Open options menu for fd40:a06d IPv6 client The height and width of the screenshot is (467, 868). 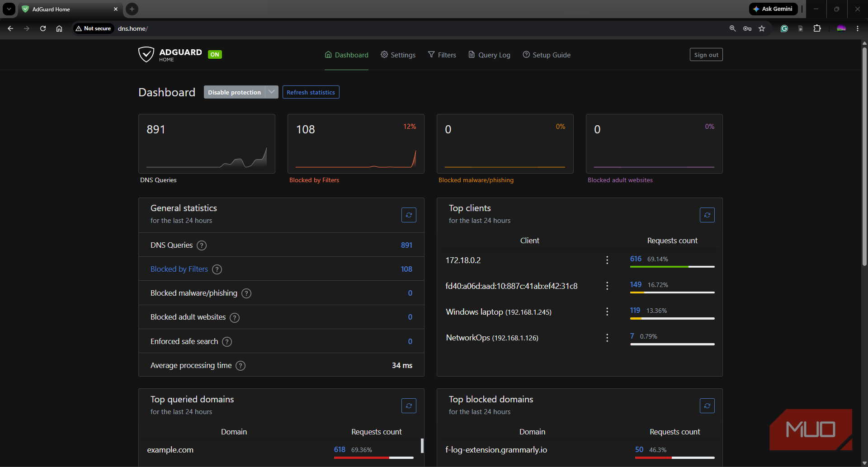pyautogui.click(x=607, y=286)
